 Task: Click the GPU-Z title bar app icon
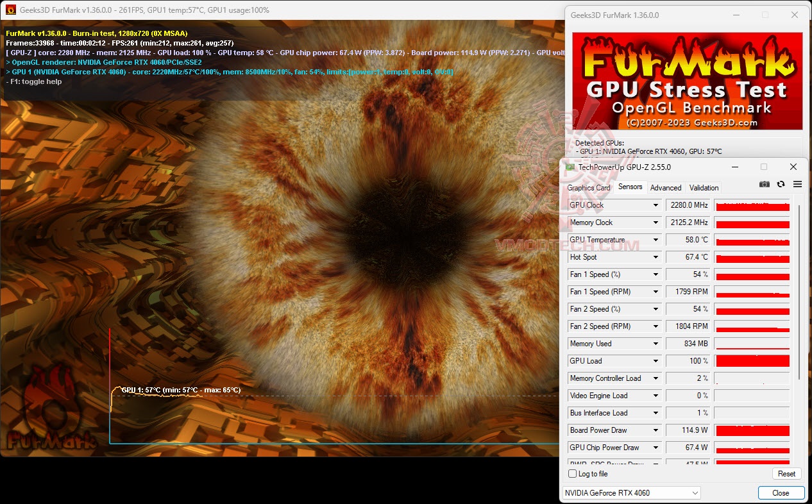570,167
